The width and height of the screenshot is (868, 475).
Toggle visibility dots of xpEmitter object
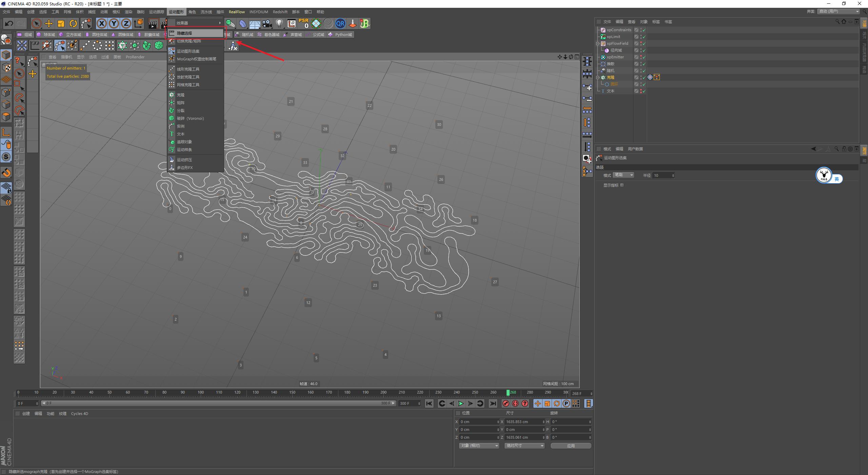(641, 57)
